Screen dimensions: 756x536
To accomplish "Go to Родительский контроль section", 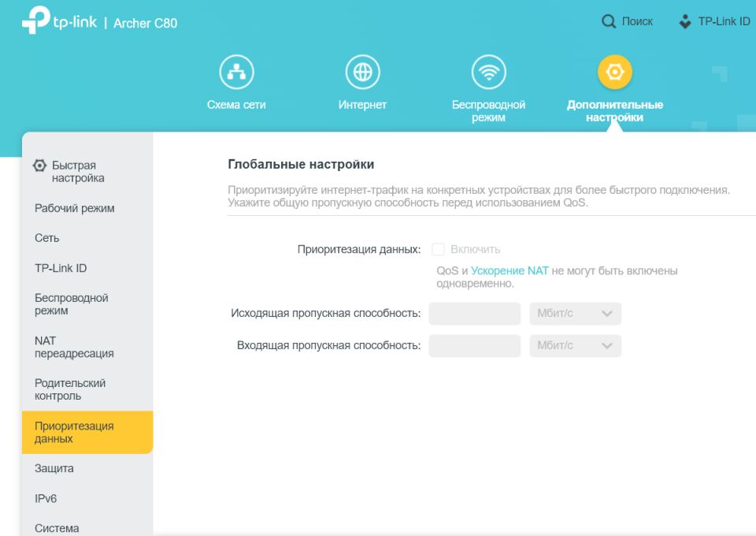I will pyautogui.click(x=70, y=389).
